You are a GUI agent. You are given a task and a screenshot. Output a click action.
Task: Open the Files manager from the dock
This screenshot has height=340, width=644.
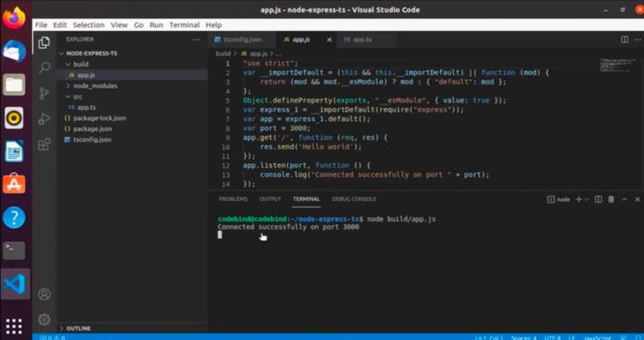tap(14, 85)
